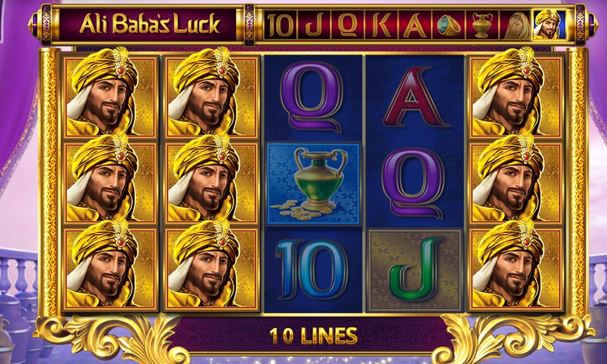Select highlighted Ali Baba icon in top bar
607x364 pixels.
click(x=549, y=25)
